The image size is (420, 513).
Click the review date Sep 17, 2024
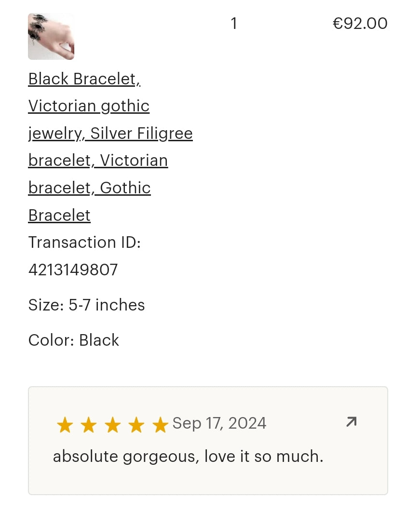coord(219,423)
